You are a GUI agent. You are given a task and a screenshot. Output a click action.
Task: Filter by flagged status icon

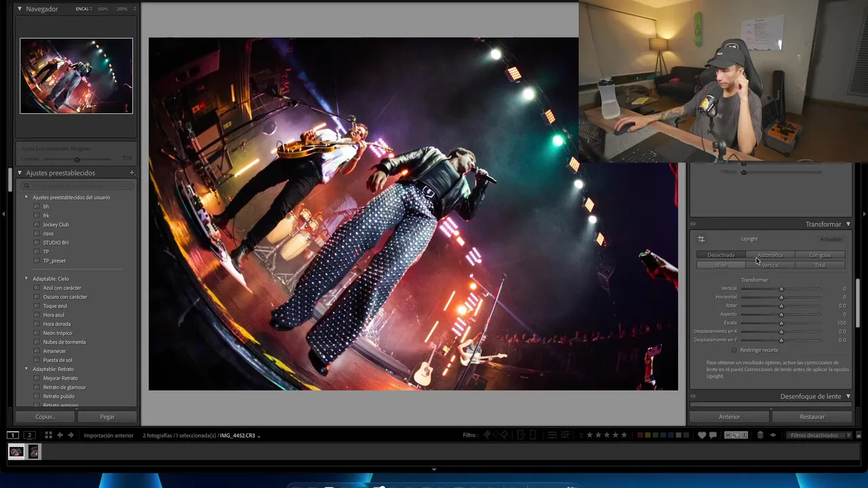click(x=488, y=435)
